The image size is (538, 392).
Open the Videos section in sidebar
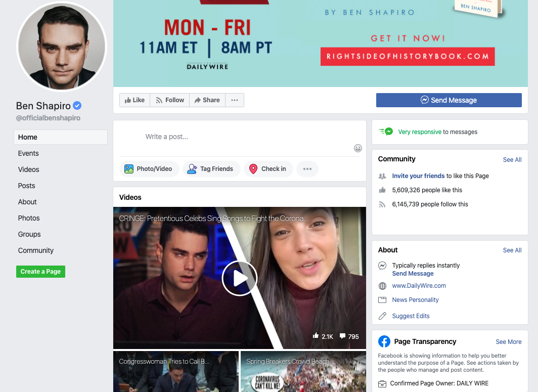[x=29, y=169]
